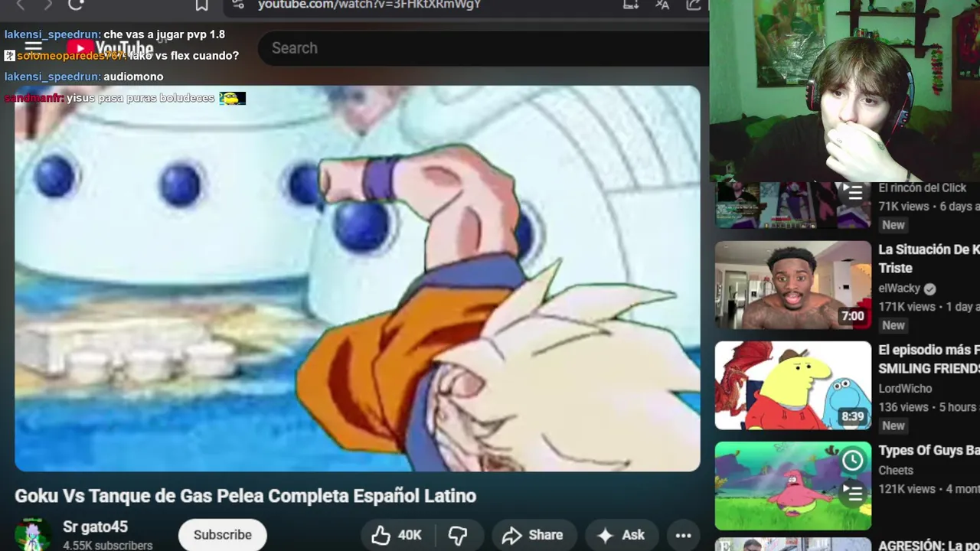This screenshot has height=551, width=980.
Task: Open site info icon beside URL
Action: click(x=238, y=5)
